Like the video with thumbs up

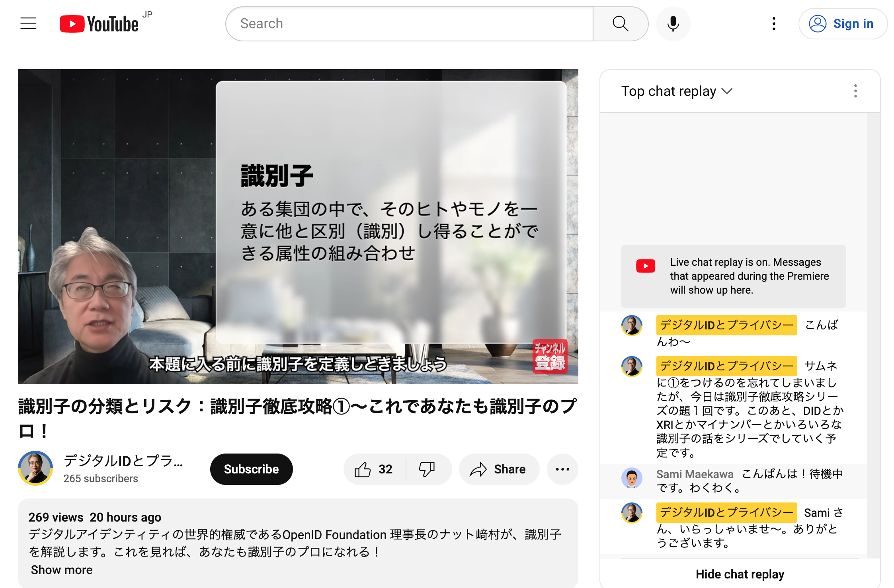[x=374, y=469]
